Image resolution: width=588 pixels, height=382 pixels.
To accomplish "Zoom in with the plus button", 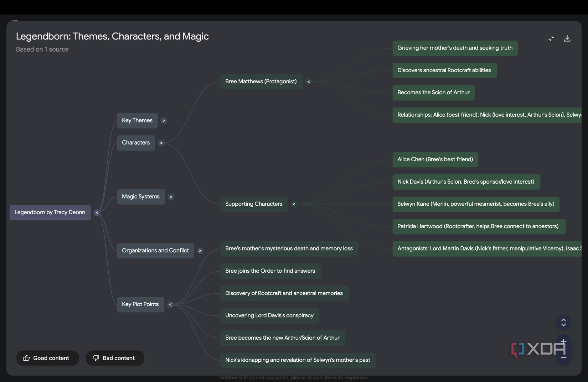I will [x=563, y=342].
